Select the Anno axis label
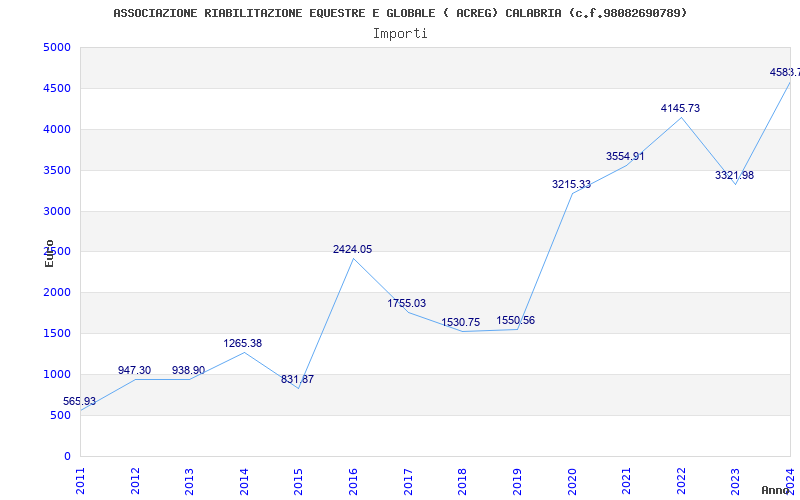Image resolution: width=800 pixels, height=500 pixels. [777, 490]
